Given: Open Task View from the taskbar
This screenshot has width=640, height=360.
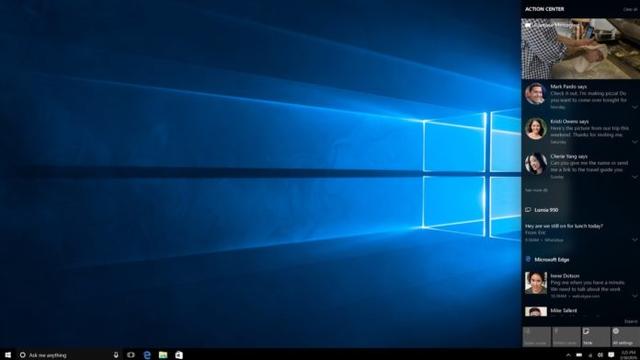Looking at the screenshot, I should 131,355.
